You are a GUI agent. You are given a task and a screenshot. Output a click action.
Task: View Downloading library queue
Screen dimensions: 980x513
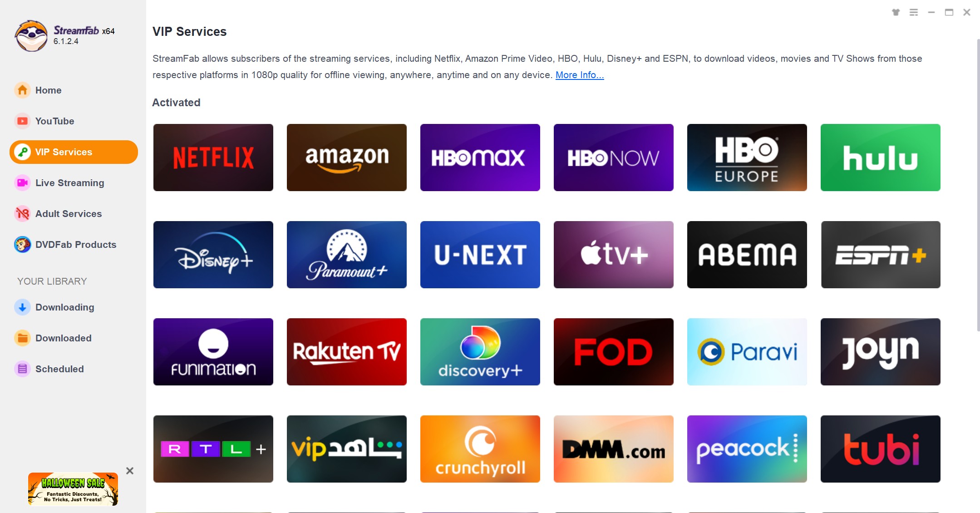click(65, 307)
